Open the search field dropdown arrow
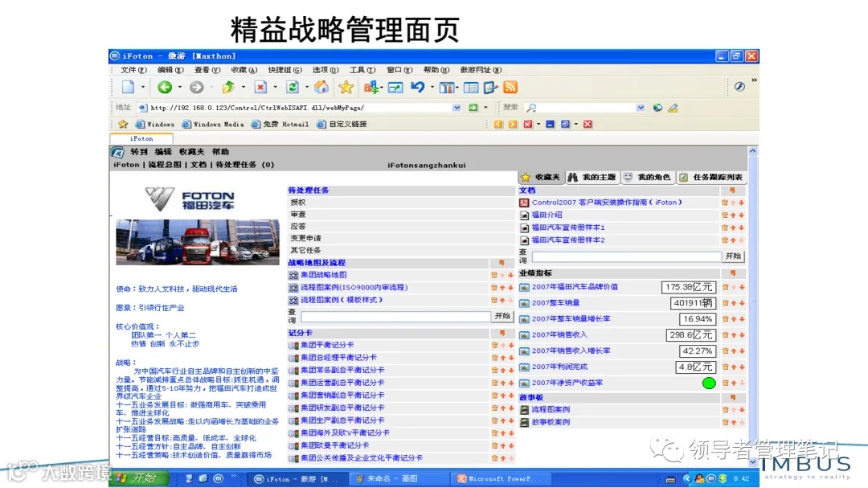868x488 pixels. pyautogui.click(x=641, y=106)
